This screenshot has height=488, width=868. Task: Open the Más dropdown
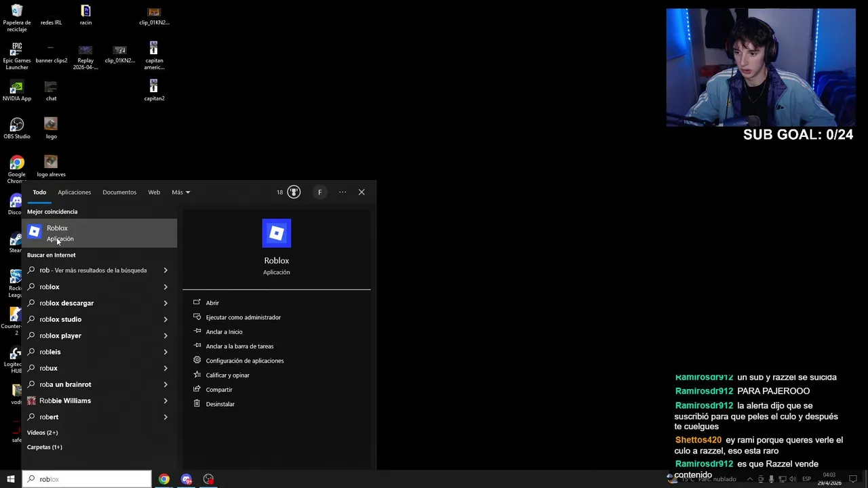click(180, 192)
